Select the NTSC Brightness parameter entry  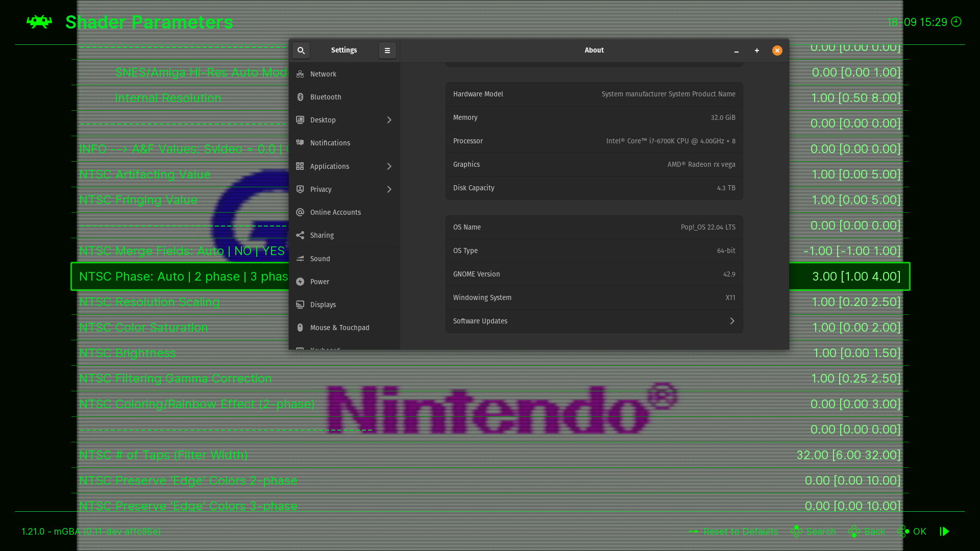pyautogui.click(x=128, y=353)
